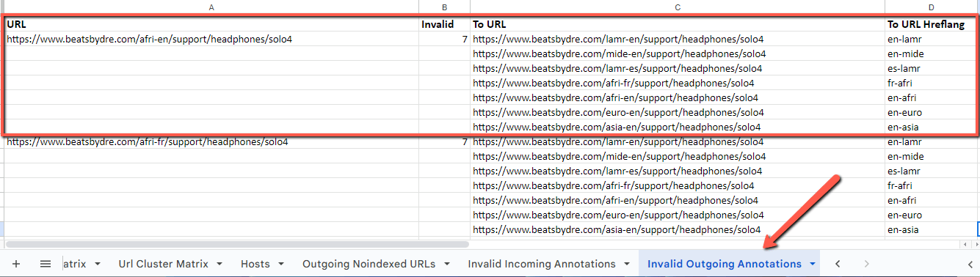Click horizontal scrollbar left arrow button
980x277 pixels.
point(966,244)
